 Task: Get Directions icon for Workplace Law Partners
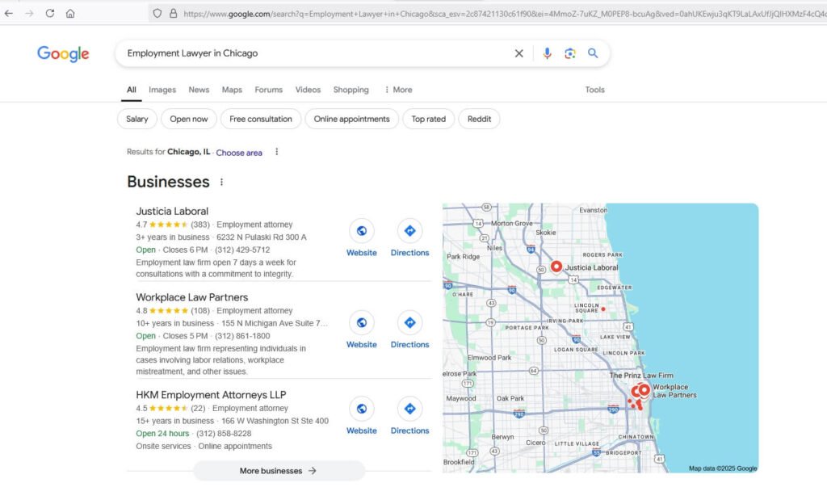point(409,322)
